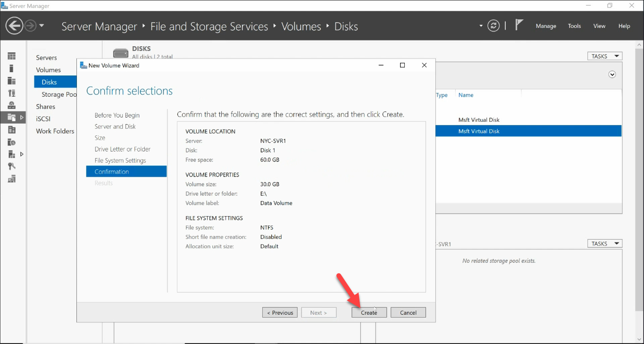Go to File System Settings step

(120, 160)
